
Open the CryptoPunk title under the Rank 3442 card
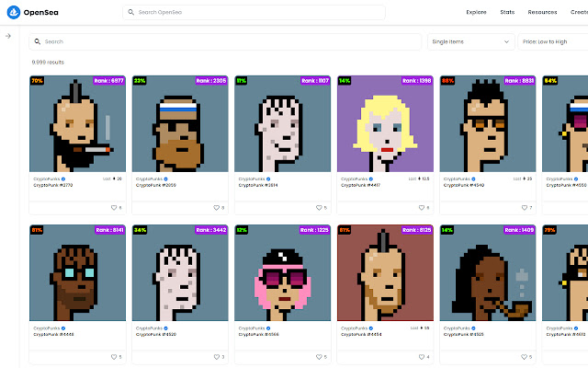[x=156, y=334]
